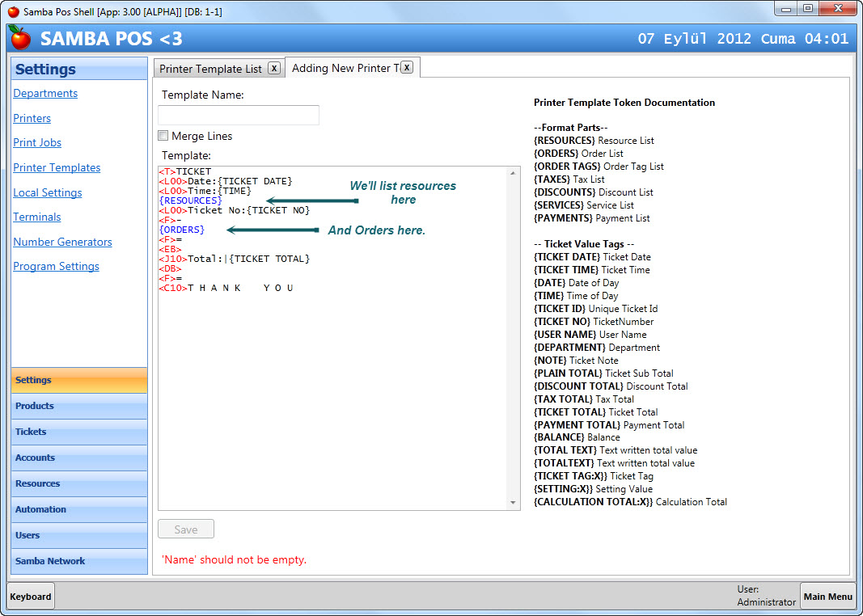
Task: Click the Main Menu button
Action: (827, 597)
